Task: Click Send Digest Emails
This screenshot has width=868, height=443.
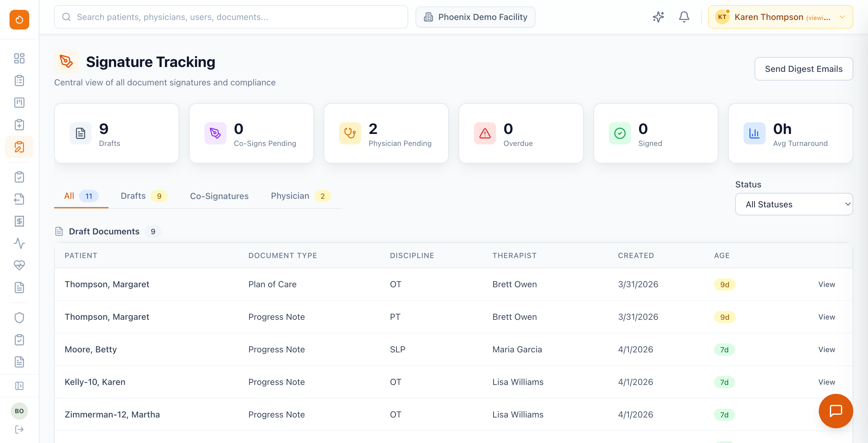Action: pos(804,69)
